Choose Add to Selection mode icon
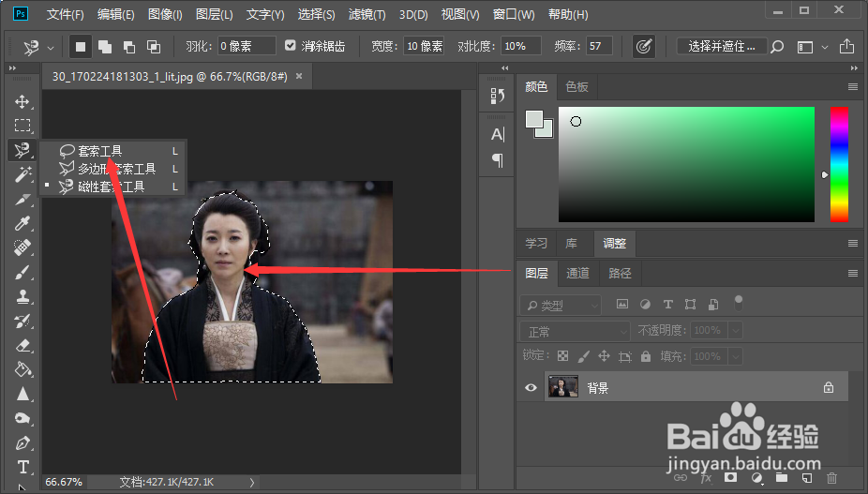 105,47
